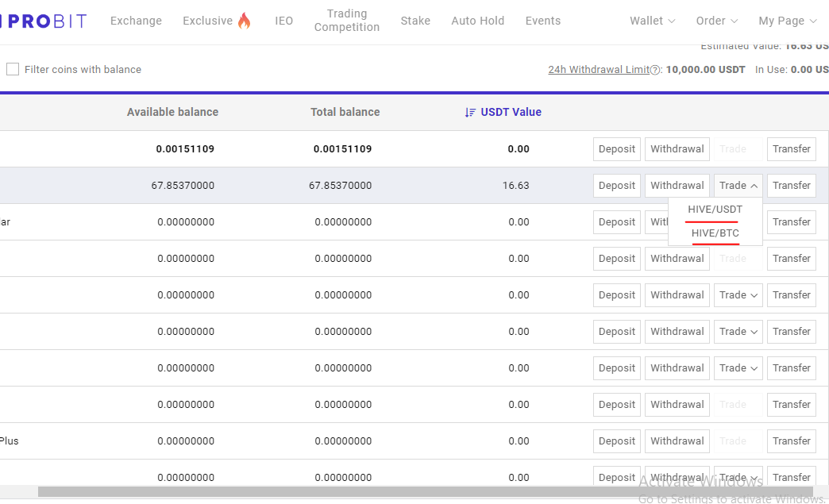Click Transfer in the row beside the HIVE/USDT menu
829x504 pixels.
[x=792, y=222]
